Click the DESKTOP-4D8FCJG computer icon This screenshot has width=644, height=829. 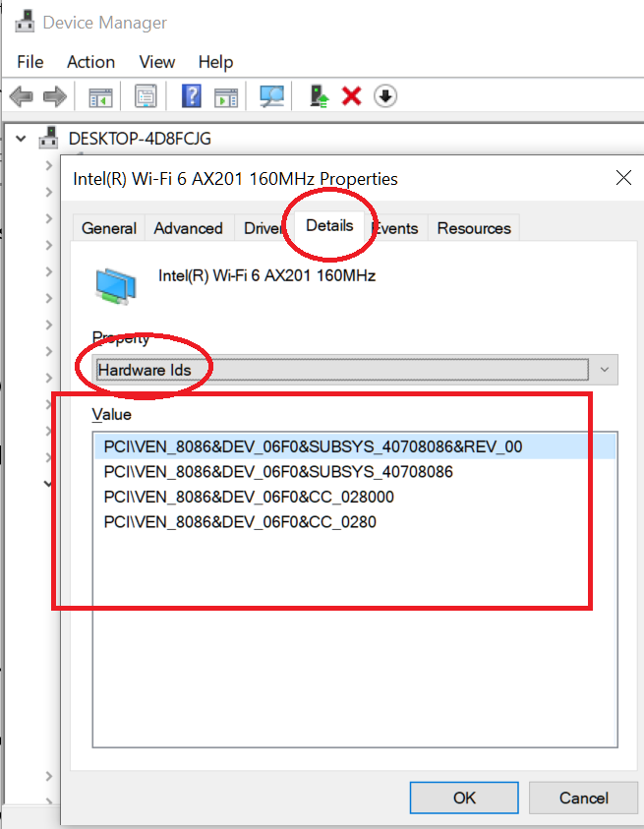point(48,138)
